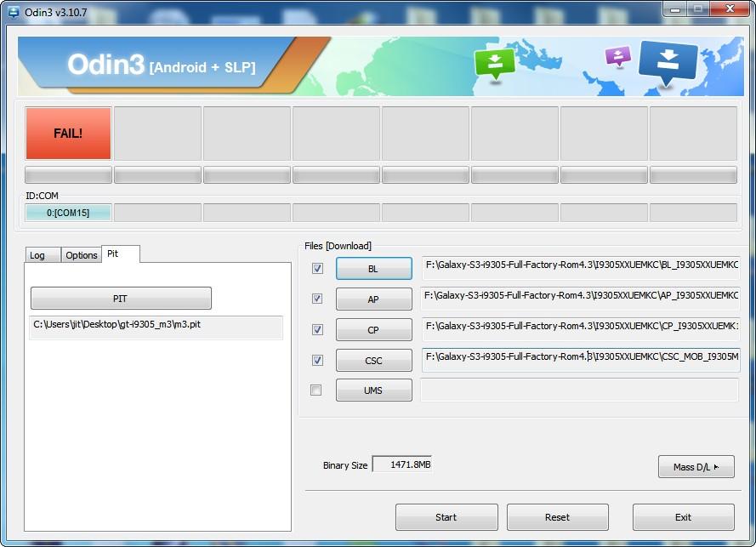Click the AP file path field
Screen dimensions: 756x547
[581, 298]
